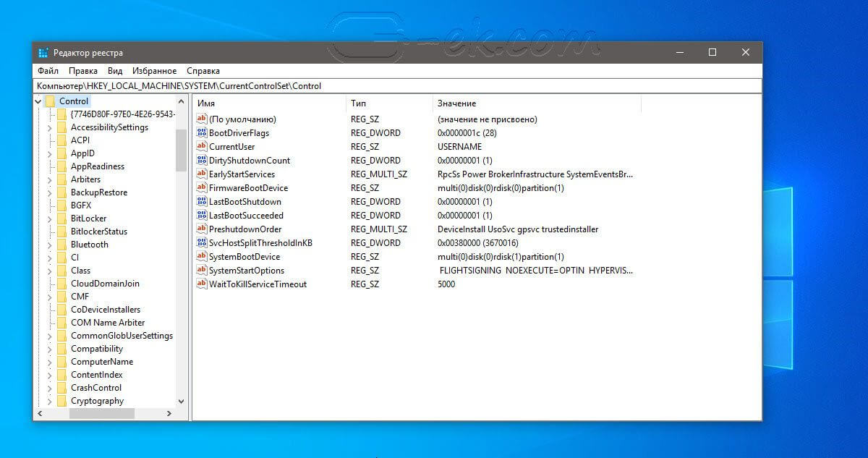Sort values by the Значение column header
Screen dimensions: 868x458
tap(537, 103)
